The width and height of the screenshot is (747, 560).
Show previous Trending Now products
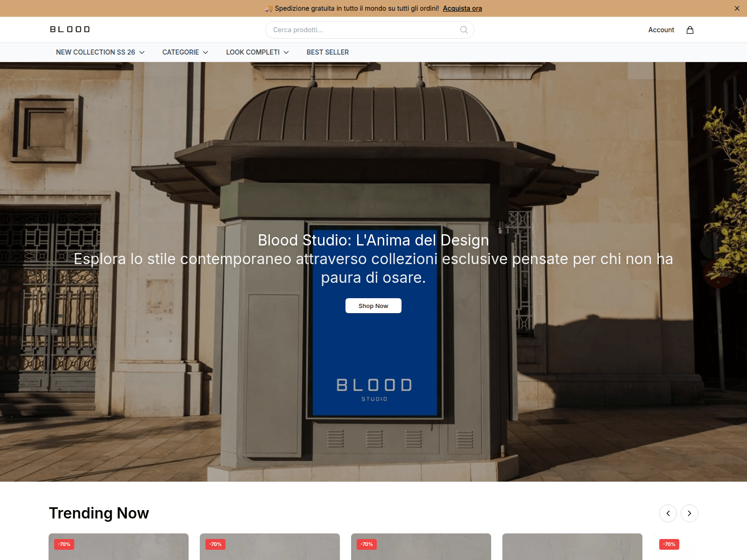click(x=668, y=513)
